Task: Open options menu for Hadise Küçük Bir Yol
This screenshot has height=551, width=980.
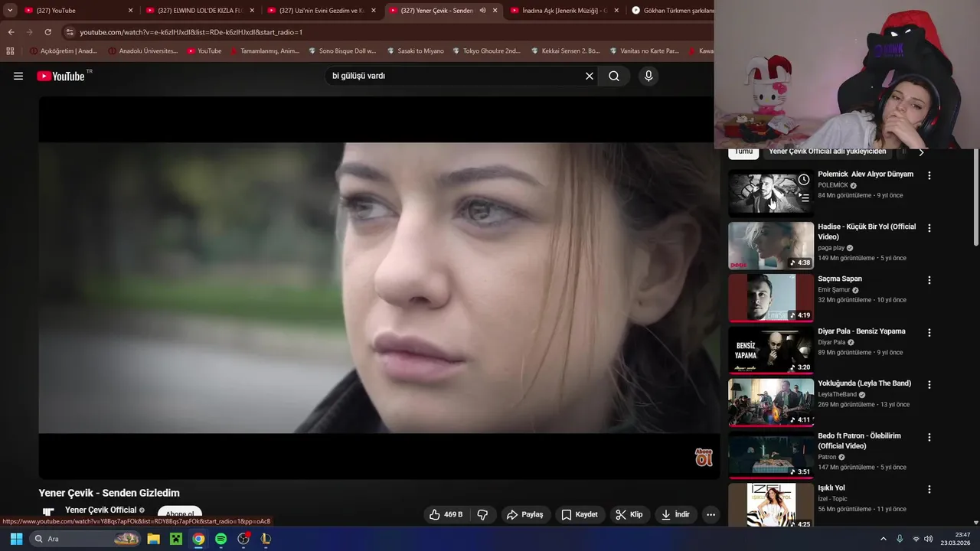Action: (929, 228)
